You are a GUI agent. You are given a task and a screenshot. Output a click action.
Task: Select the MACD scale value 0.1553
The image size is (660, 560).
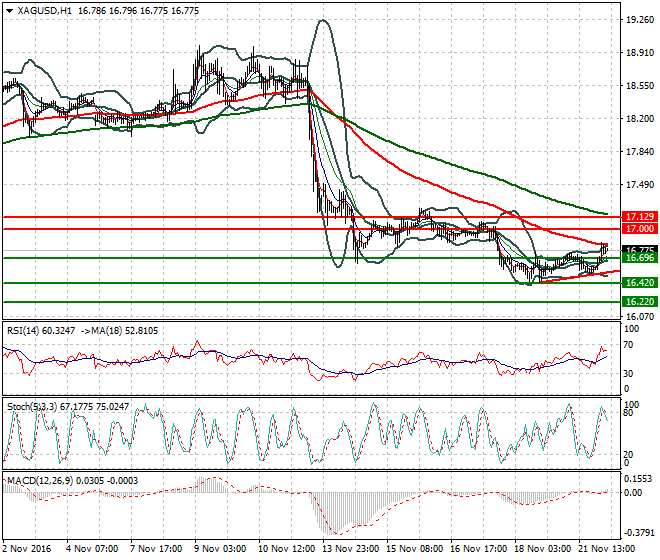639,479
